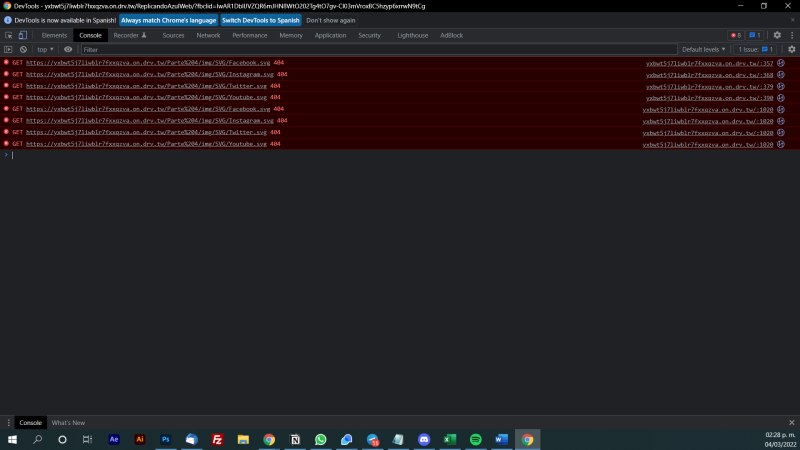Screen dimensions: 800x450
Task: Open source link ending :368
Action: [709, 75]
